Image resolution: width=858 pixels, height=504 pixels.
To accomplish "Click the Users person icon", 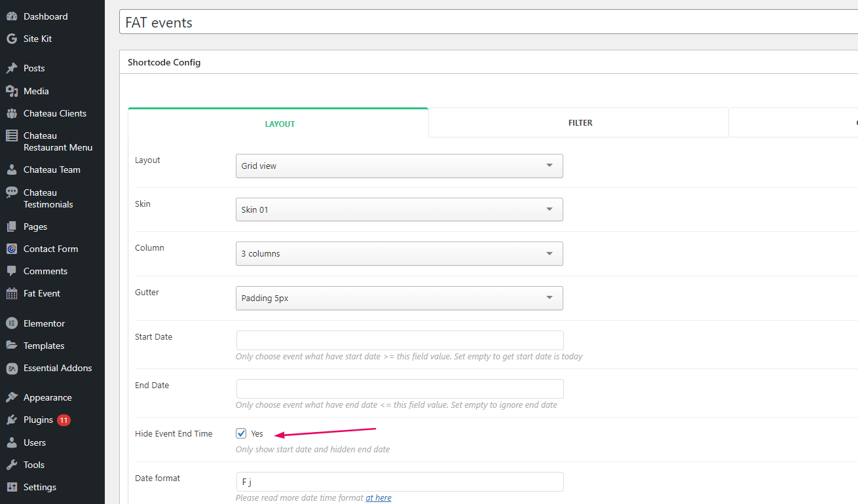I will click(12, 442).
